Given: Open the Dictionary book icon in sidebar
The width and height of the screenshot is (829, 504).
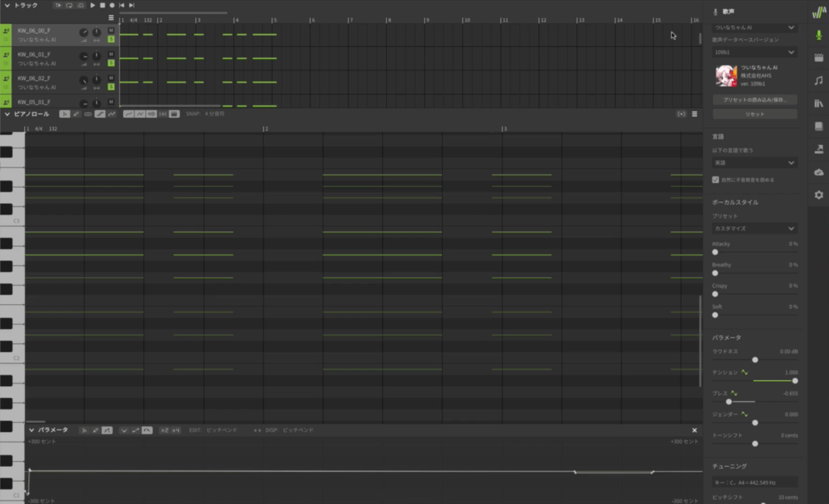Looking at the screenshot, I should [818, 126].
